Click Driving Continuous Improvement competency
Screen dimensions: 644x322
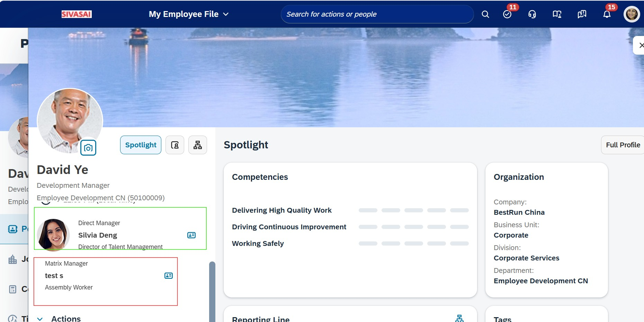click(289, 227)
